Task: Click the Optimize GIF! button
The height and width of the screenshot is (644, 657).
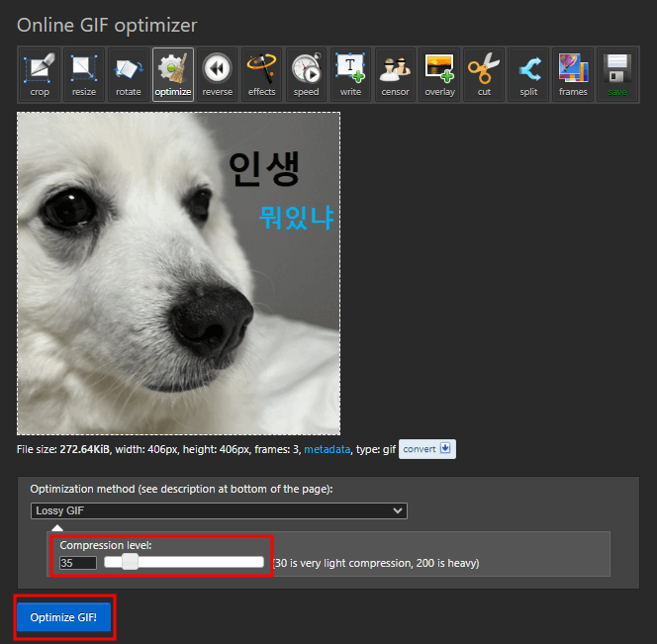Action: pyautogui.click(x=63, y=617)
